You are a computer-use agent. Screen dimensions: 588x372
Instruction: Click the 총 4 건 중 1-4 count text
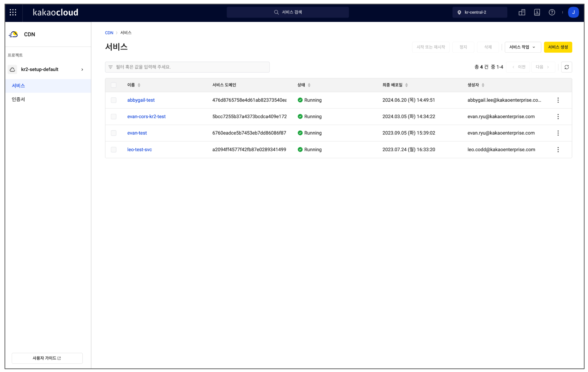click(x=489, y=67)
